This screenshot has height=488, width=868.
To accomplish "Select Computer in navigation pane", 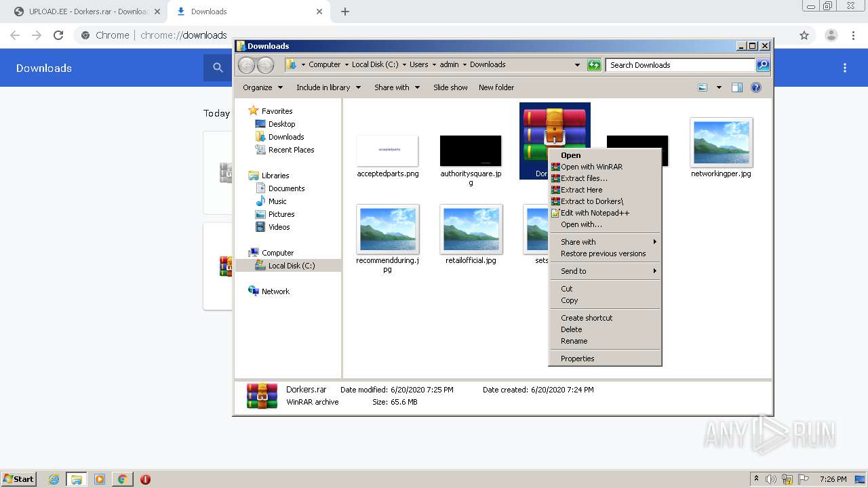I will (277, 253).
